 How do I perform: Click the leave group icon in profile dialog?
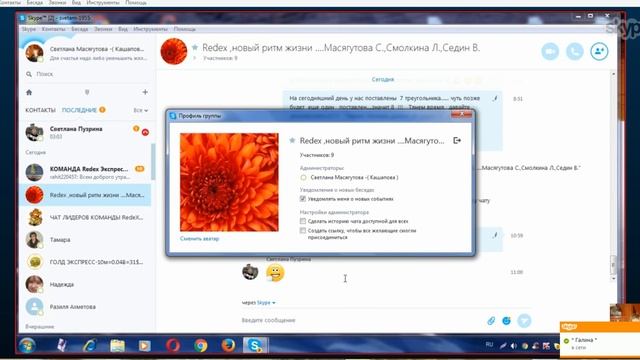pyautogui.click(x=457, y=140)
